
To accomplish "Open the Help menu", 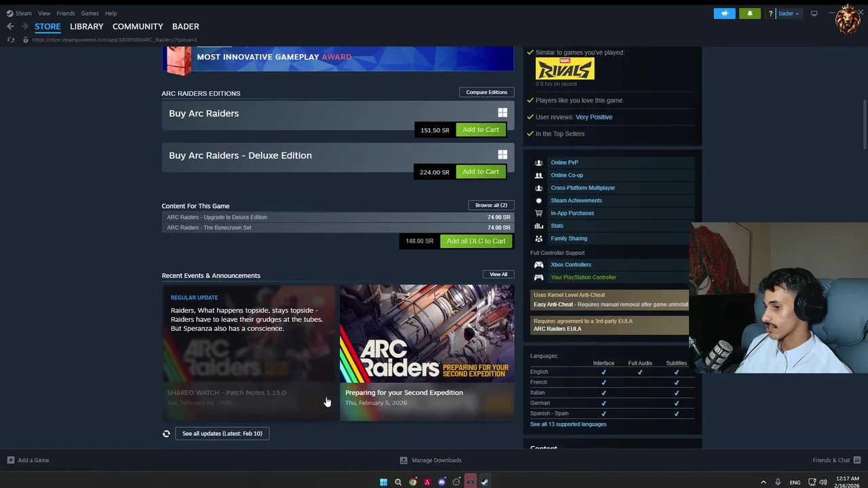I will coord(111,14).
